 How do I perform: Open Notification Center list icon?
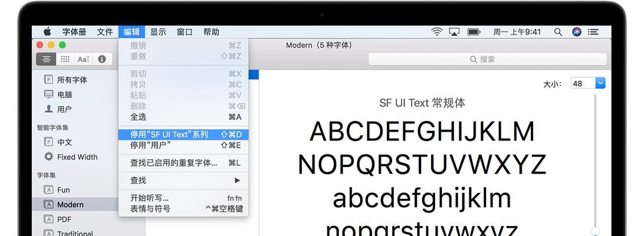point(593,32)
